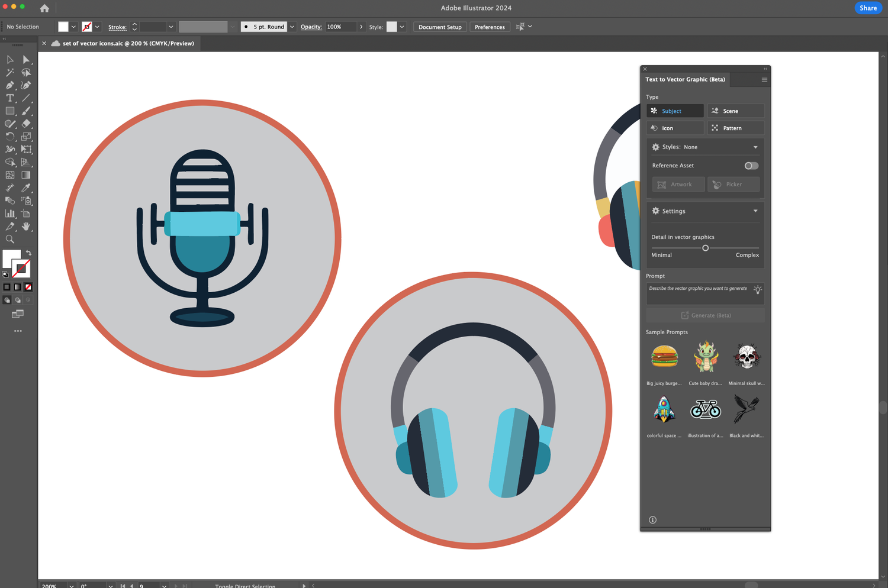The width and height of the screenshot is (888, 588).
Task: Click the Cute baby dragon sample prompt
Action: click(705, 358)
